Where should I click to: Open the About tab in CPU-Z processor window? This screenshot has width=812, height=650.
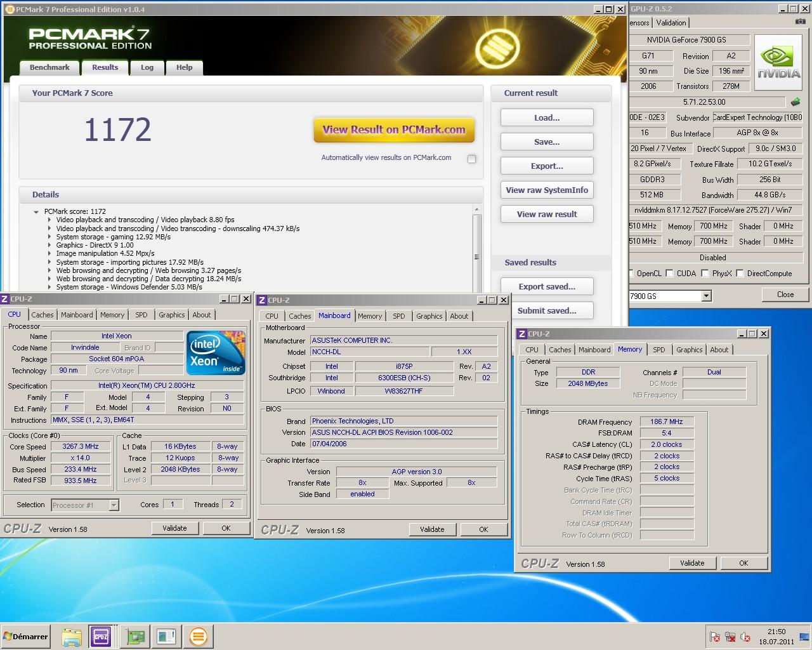[202, 315]
